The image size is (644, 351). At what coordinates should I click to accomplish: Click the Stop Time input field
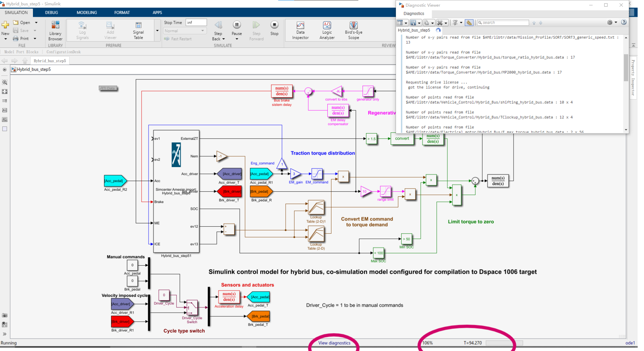click(x=196, y=22)
